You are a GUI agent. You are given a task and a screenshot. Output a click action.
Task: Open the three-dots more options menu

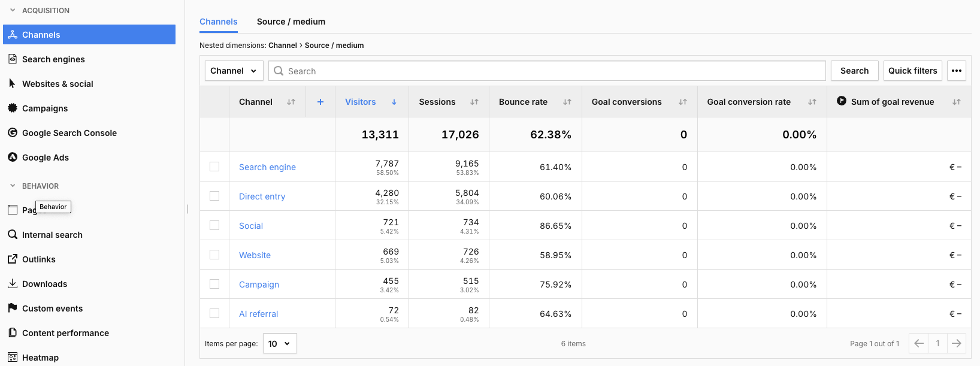click(x=957, y=71)
